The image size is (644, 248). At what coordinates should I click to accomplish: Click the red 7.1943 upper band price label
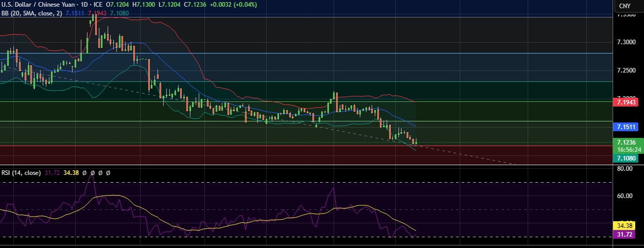click(x=628, y=102)
